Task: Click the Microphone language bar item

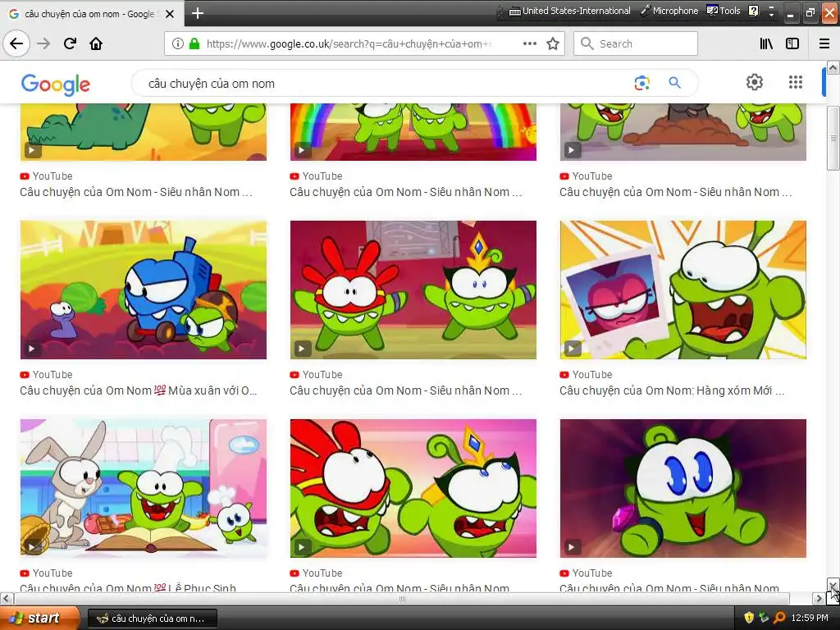Action: click(669, 11)
